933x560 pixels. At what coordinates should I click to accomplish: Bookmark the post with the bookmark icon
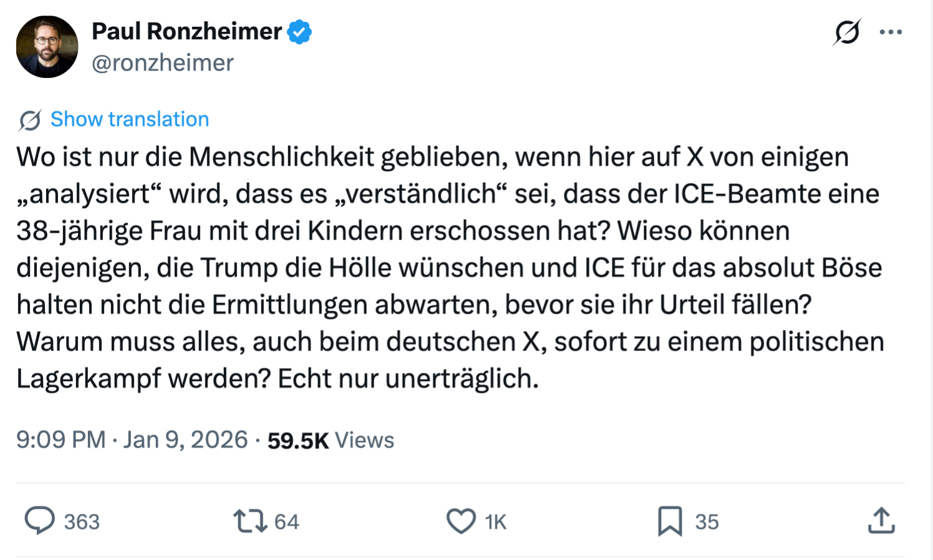tap(670, 521)
